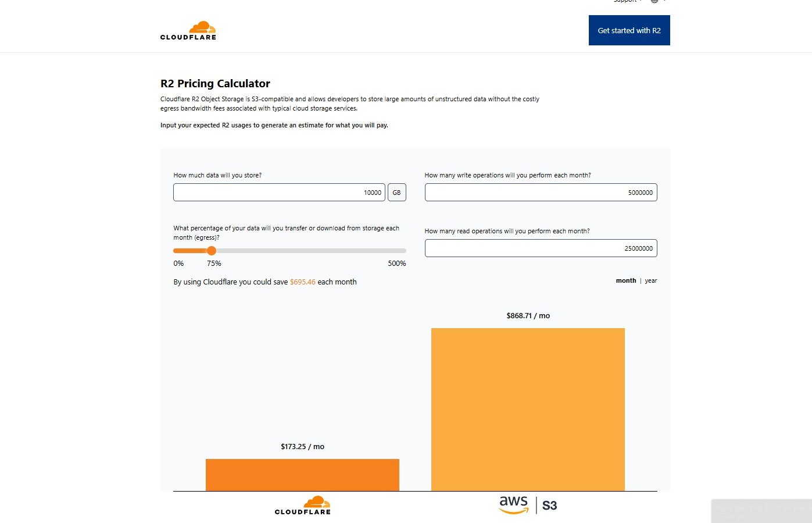Open the Support dropdown

625,1
